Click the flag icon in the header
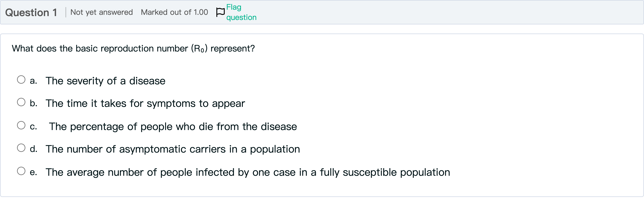 (220, 12)
